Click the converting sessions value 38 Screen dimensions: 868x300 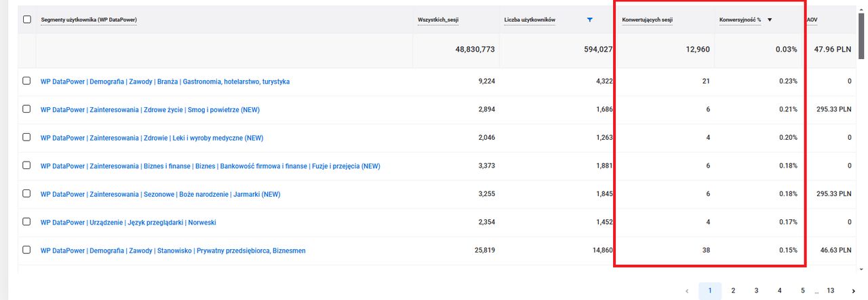tap(706, 250)
